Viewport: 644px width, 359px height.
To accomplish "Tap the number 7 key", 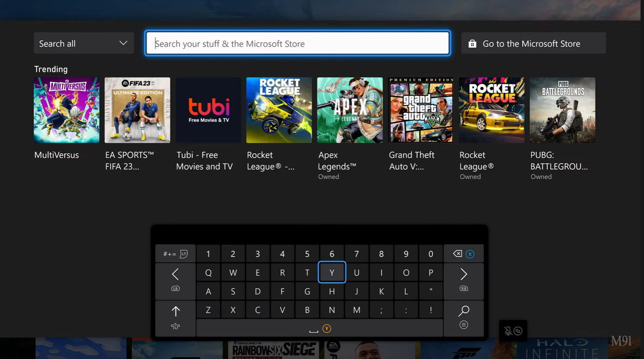I will 356,254.
